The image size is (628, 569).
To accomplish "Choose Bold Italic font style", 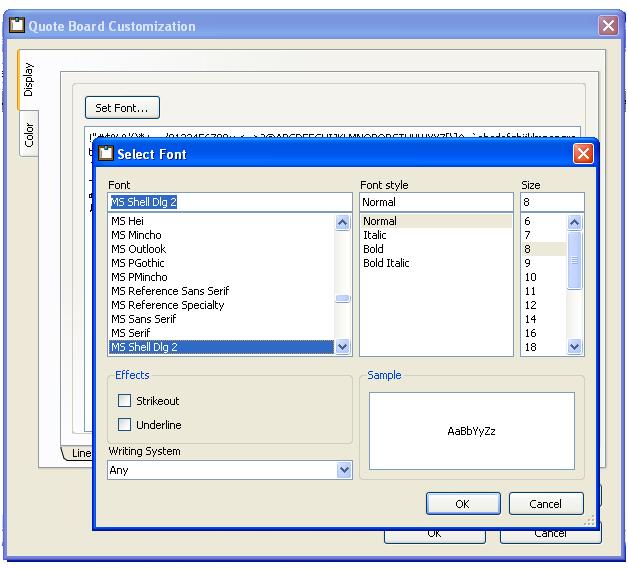I will click(x=386, y=263).
